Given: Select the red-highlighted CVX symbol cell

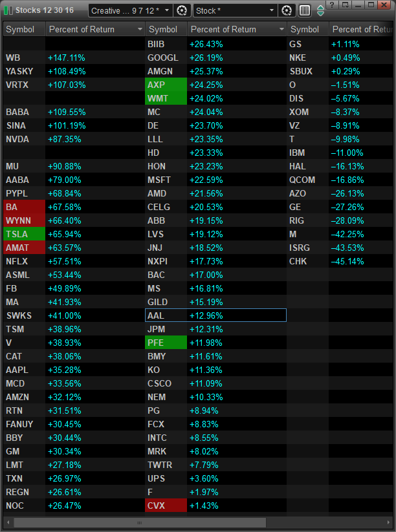Looking at the screenshot, I should click(166, 505).
